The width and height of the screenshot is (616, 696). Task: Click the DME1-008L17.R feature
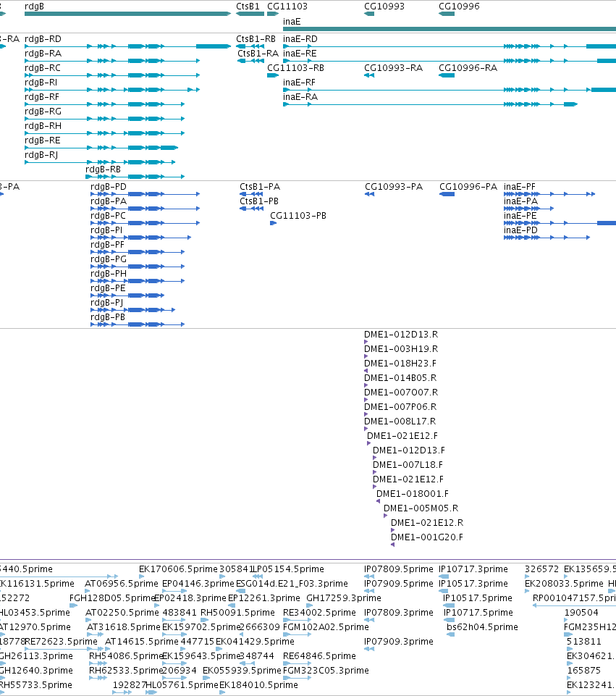(x=400, y=422)
